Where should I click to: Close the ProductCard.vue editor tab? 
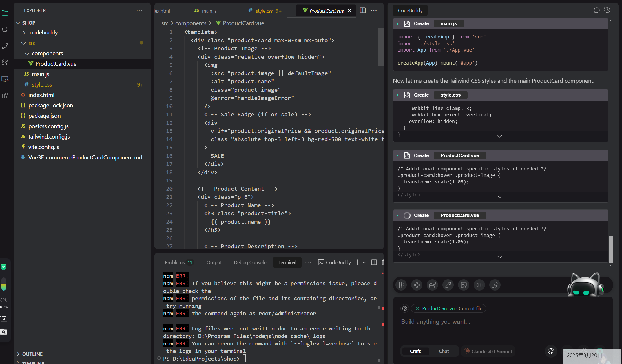pos(350,11)
